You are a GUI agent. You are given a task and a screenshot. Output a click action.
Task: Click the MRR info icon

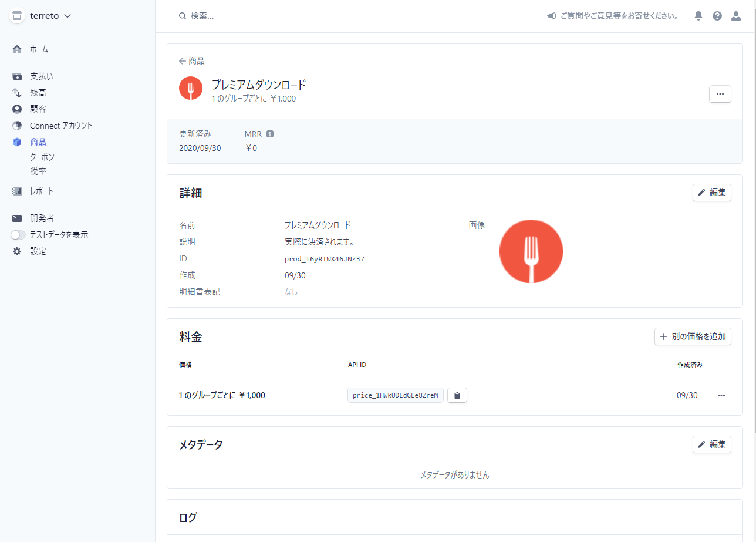[x=270, y=134]
